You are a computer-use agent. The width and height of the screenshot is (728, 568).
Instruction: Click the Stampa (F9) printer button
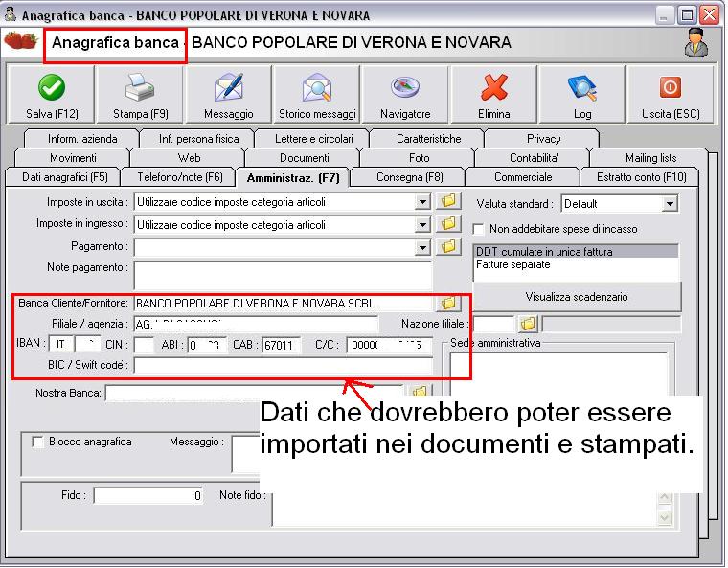click(x=140, y=95)
